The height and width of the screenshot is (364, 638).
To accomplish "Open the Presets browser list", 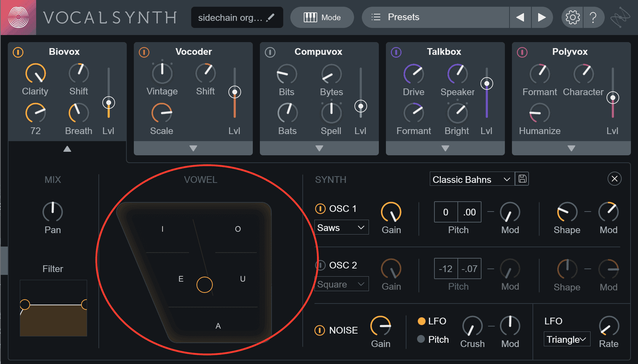I will (x=435, y=17).
